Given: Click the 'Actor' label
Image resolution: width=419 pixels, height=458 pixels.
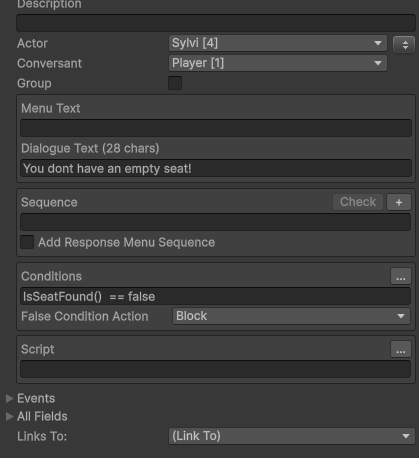Looking at the screenshot, I should (32, 43).
